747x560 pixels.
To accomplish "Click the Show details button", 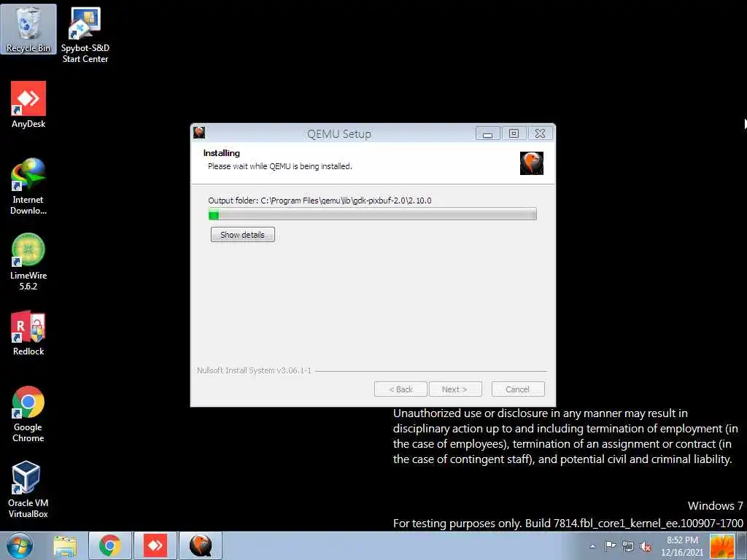I will (x=242, y=235).
